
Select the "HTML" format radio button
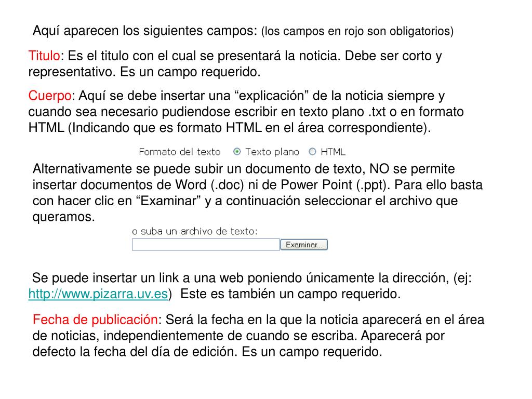coord(312,152)
